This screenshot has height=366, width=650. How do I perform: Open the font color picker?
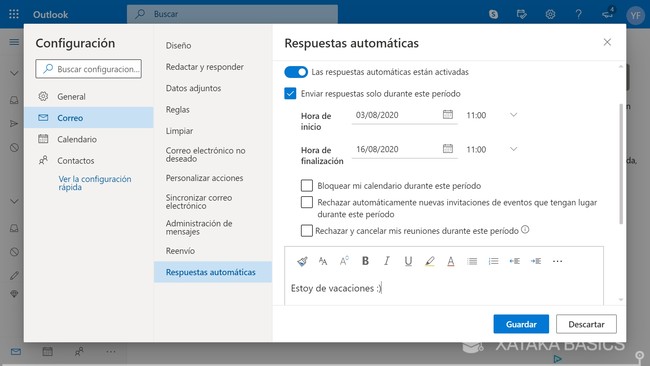pos(451,261)
